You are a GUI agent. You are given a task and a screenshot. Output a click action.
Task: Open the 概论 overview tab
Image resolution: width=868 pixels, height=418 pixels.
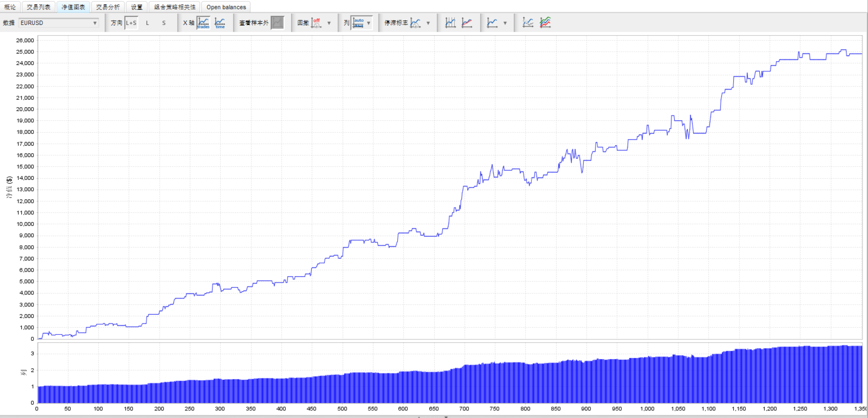(10, 7)
